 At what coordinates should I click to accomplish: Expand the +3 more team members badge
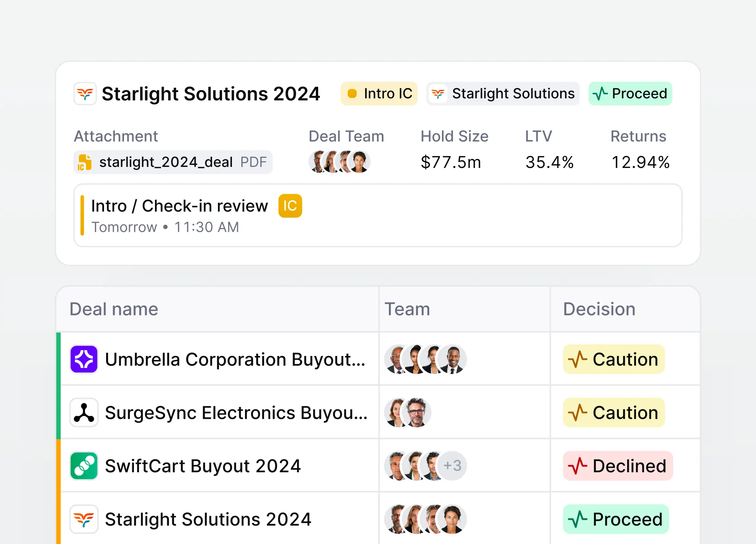pyautogui.click(x=452, y=465)
